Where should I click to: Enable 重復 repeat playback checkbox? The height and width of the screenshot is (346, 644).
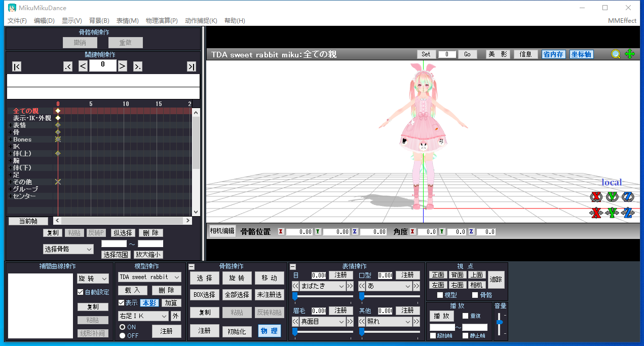465,316
